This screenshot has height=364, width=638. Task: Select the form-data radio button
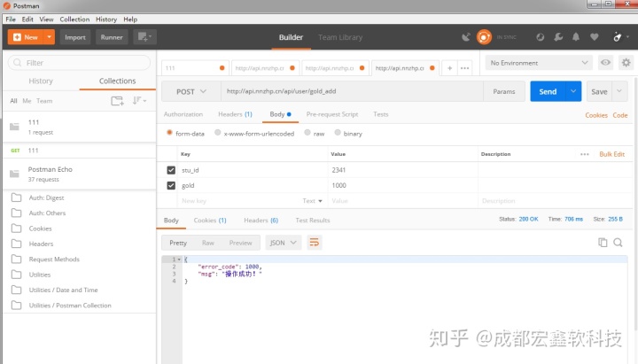tap(169, 133)
